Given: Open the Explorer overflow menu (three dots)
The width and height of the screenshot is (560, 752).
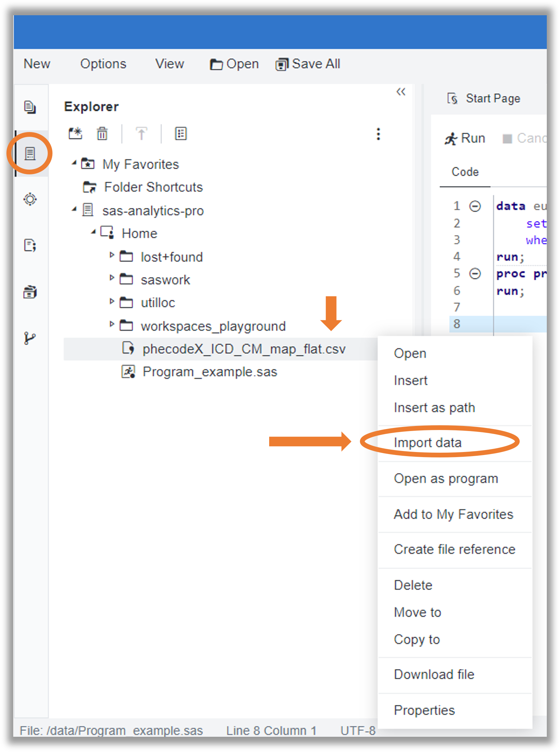Looking at the screenshot, I should [x=378, y=134].
